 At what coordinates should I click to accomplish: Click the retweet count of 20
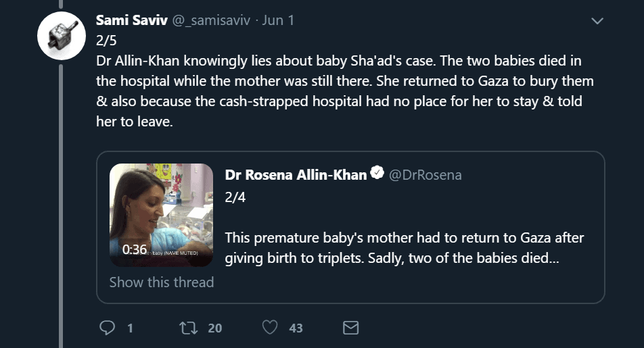tap(214, 328)
